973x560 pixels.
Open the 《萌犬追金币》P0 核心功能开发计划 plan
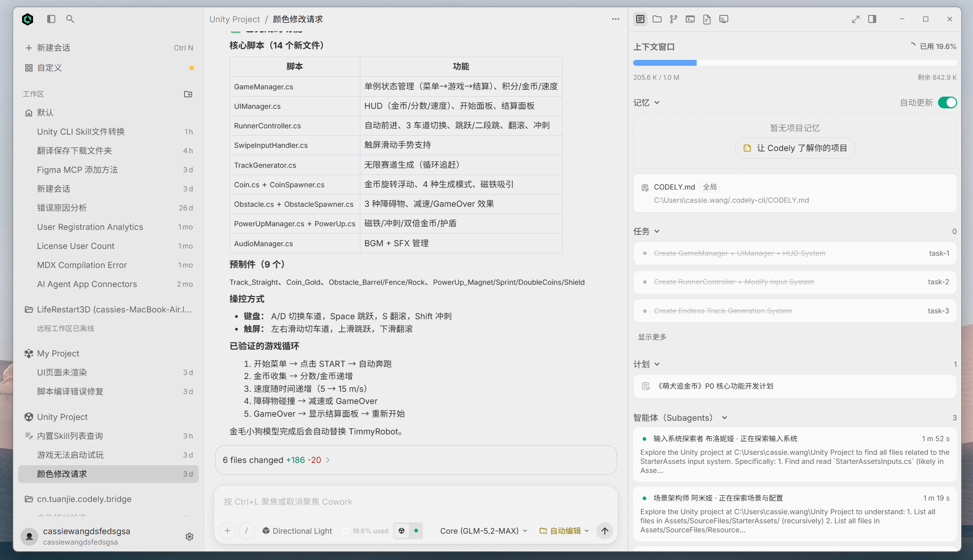795,386
